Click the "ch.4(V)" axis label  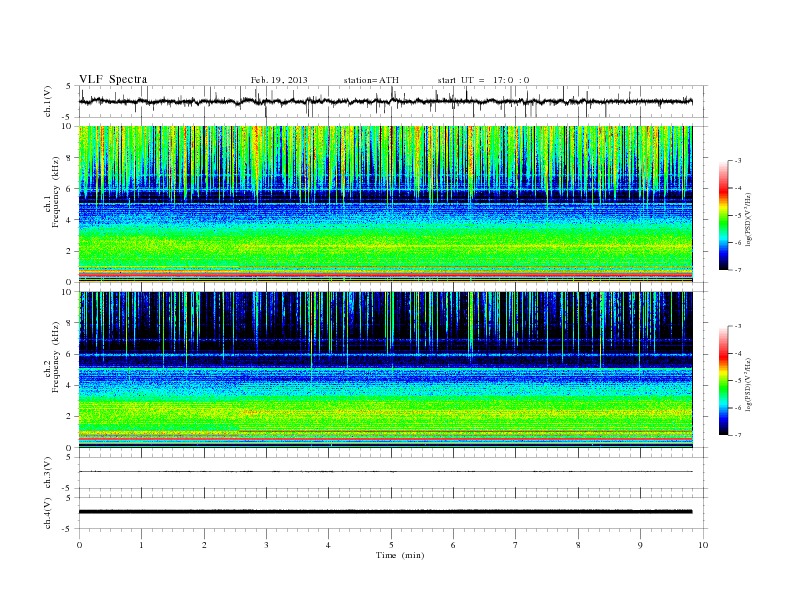point(48,513)
